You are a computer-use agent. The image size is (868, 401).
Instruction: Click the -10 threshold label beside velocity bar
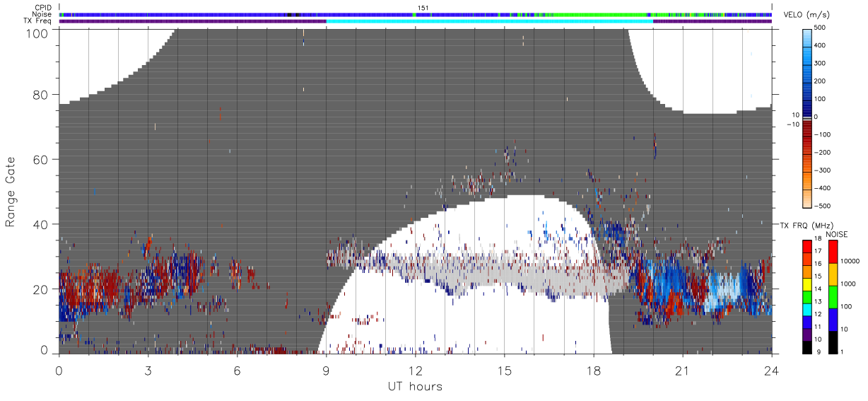[793, 124]
